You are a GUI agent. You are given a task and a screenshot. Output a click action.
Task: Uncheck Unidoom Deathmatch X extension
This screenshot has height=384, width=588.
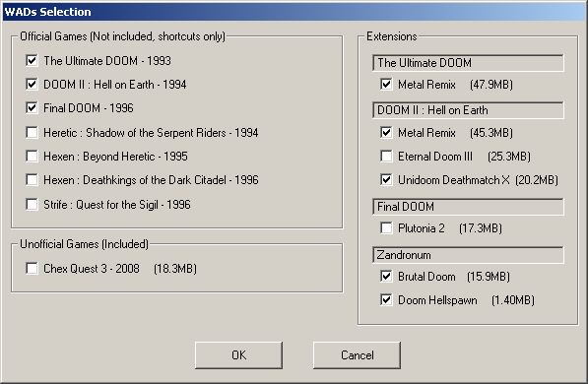pos(386,180)
